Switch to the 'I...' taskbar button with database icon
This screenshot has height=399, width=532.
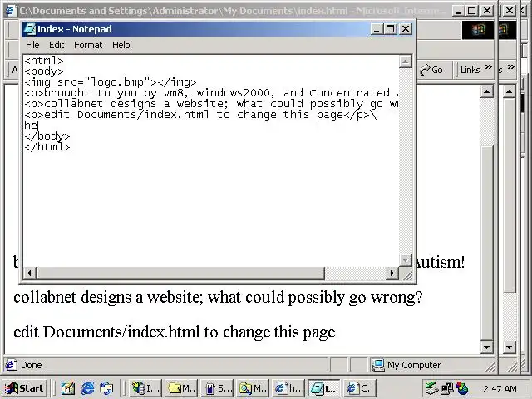pos(145,388)
